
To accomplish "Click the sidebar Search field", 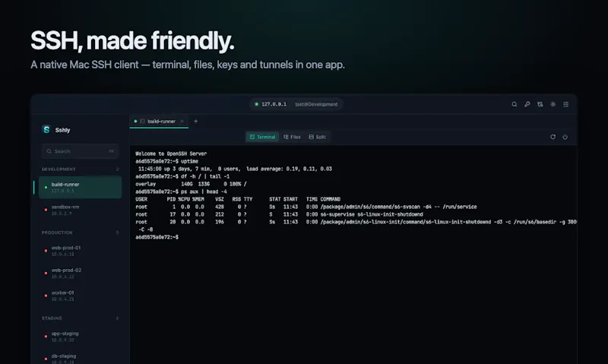I will [x=80, y=151].
